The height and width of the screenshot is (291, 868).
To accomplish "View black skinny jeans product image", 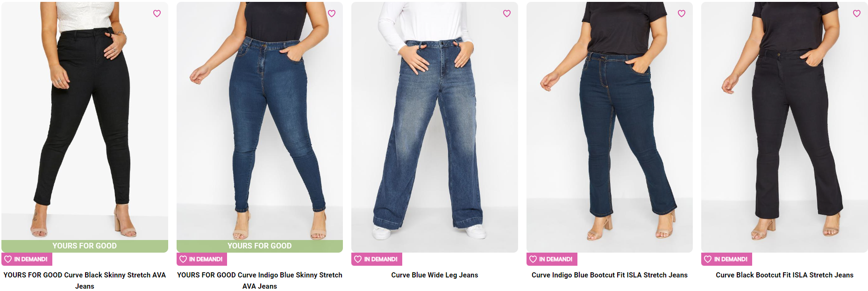I will point(85,122).
